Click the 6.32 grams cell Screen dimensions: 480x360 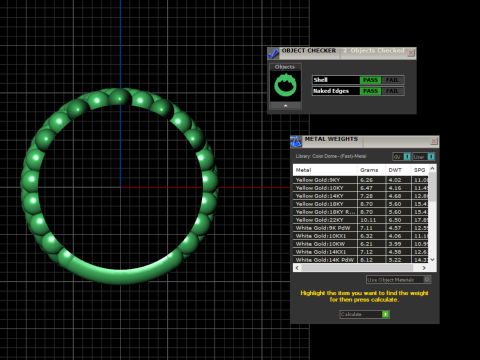pyautogui.click(x=371, y=236)
